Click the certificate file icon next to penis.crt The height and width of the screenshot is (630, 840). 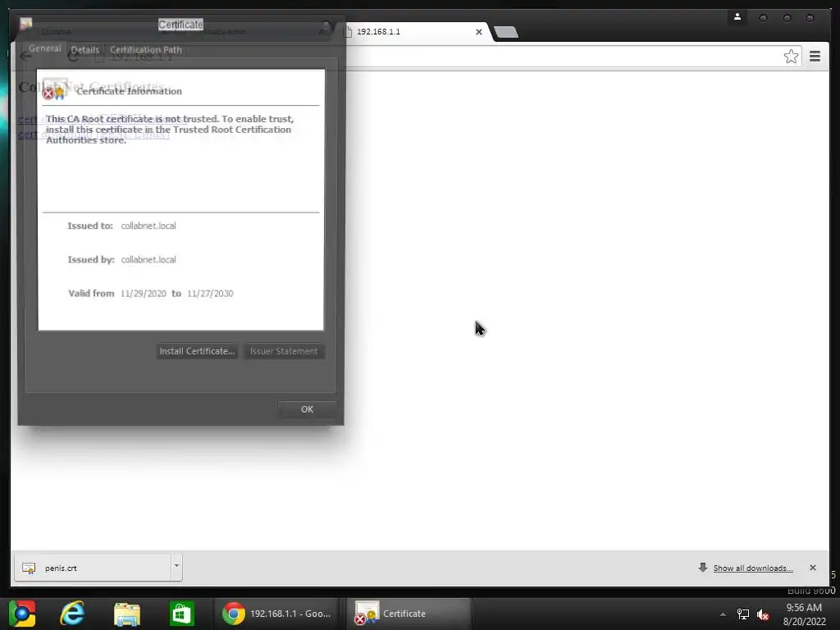pyautogui.click(x=29, y=568)
